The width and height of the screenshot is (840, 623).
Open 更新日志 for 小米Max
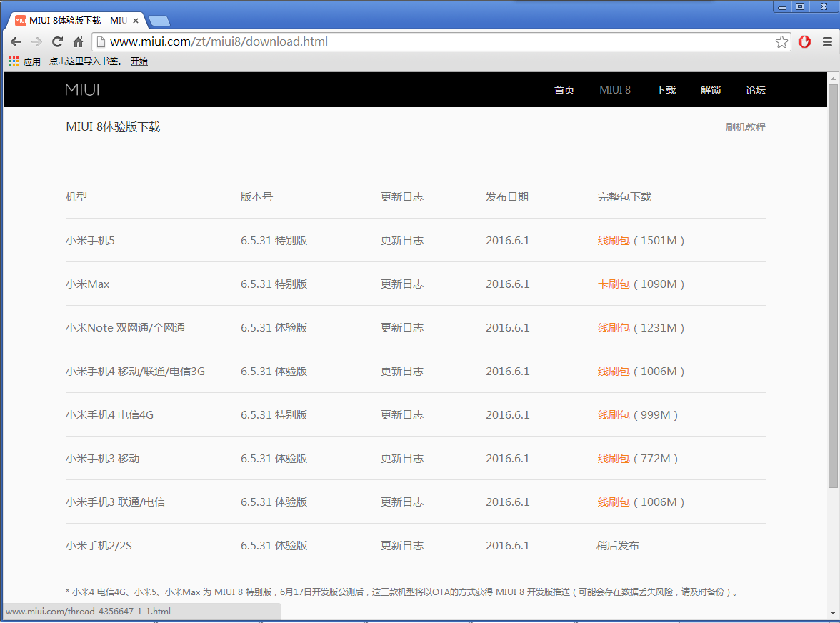[401, 284]
